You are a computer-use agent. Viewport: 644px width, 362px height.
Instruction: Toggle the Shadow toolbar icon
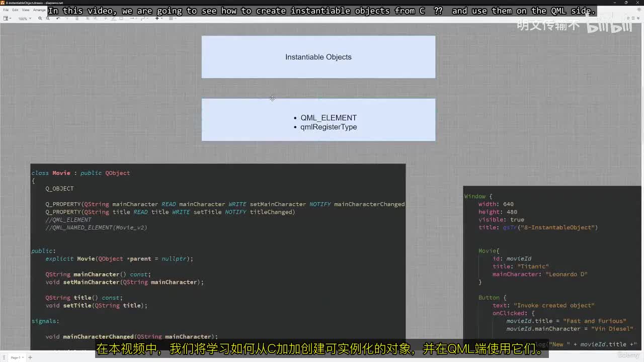[x=121, y=19]
